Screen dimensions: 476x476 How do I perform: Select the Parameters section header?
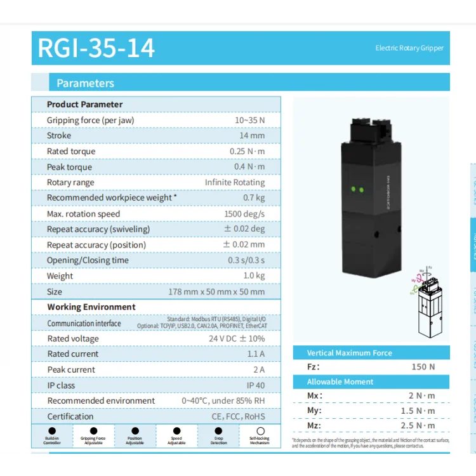(x=86, y=83)
